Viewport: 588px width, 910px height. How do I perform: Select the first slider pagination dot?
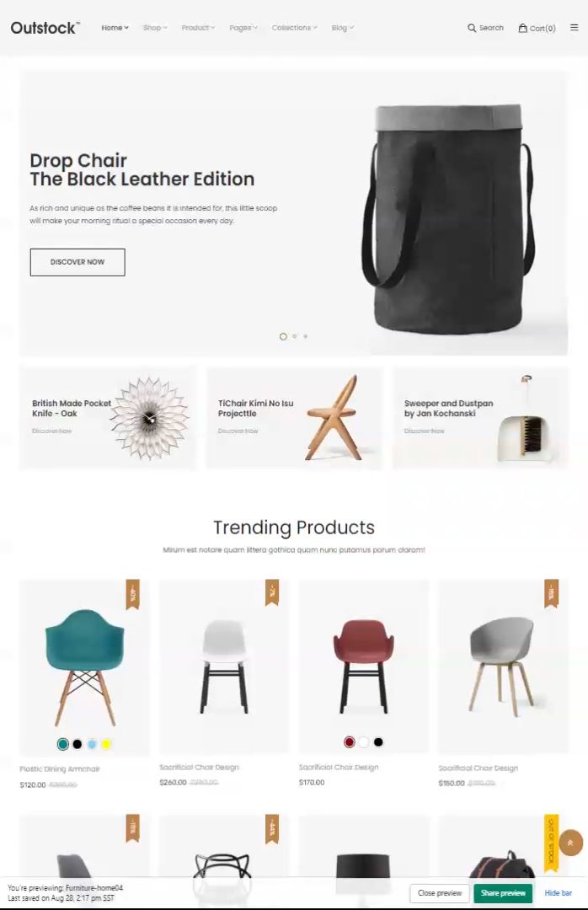(x=283, y=336)
